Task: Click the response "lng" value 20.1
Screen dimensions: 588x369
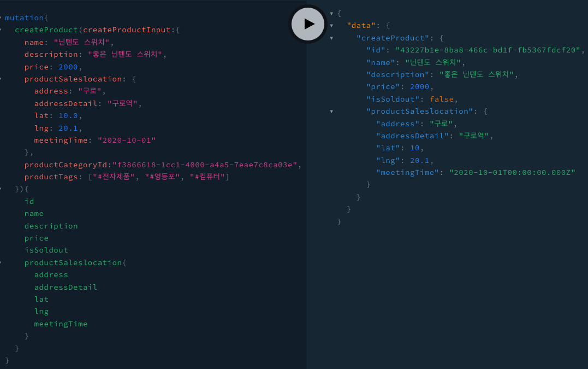Action: [x=420, y=161]
